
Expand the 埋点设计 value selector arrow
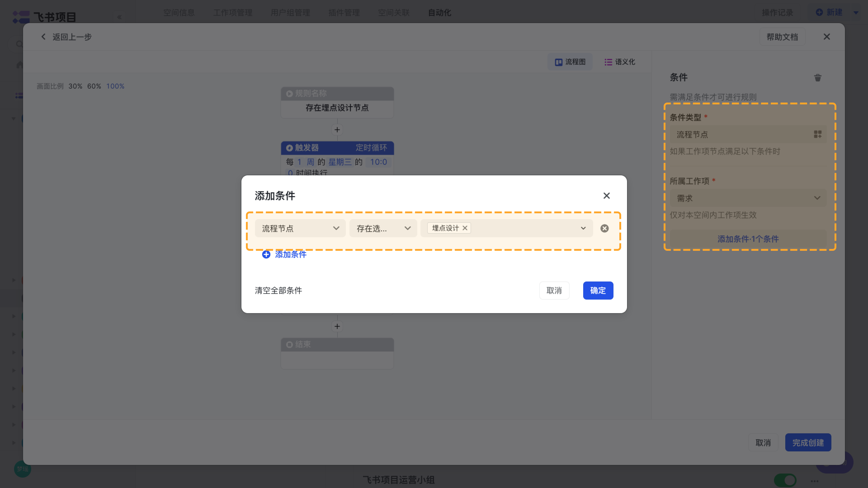click(583, 228)
